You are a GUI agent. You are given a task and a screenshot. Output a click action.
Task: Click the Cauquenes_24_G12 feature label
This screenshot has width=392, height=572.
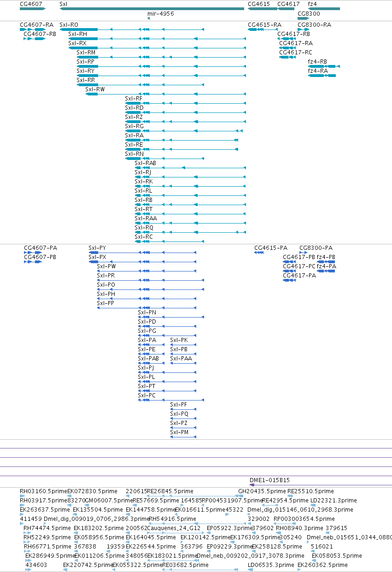pyautogui.click(x=174, y=528)
